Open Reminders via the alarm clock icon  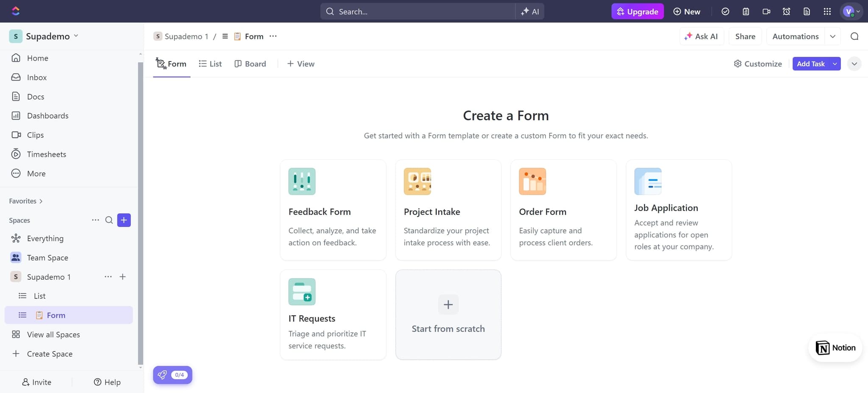[787, 11]
